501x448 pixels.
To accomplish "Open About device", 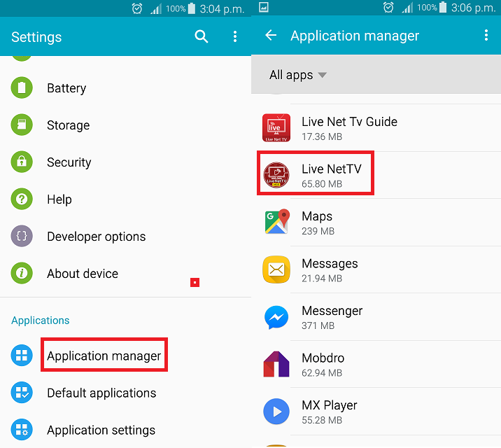I will click(x=125, y=273).
